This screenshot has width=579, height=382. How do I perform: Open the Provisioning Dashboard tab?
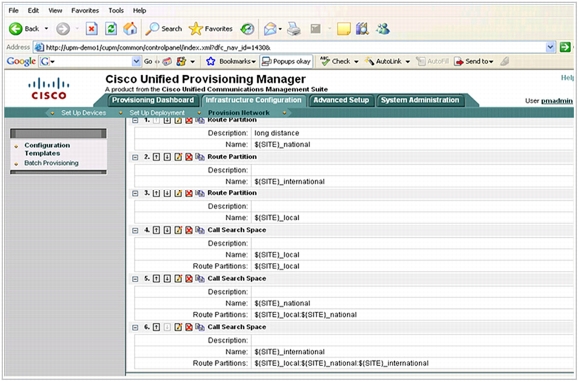tap(153, 100)
